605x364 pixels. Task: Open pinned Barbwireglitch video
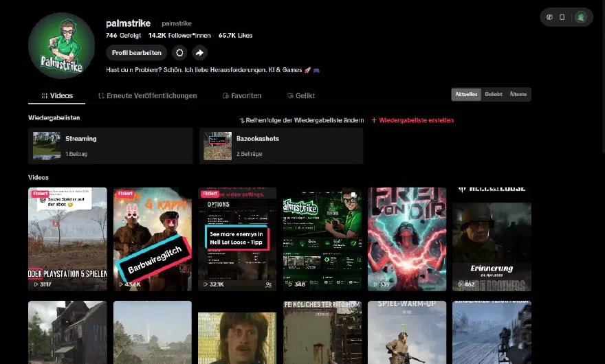[x=153, y=239]
